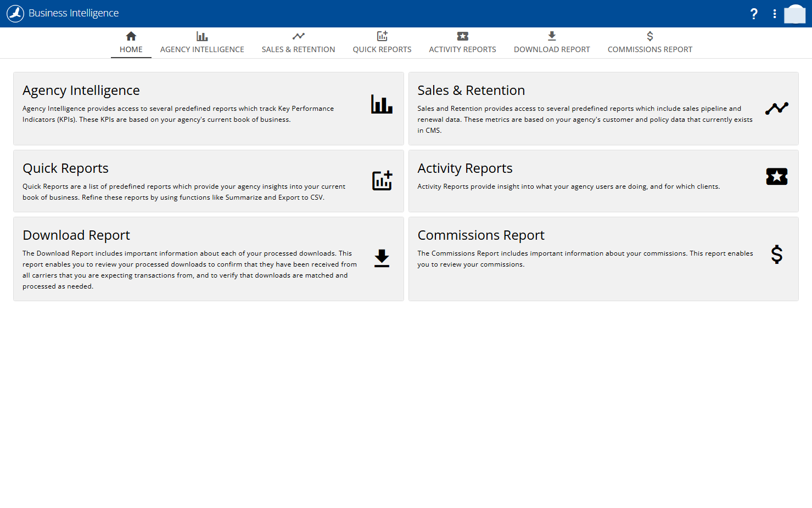This screenshot has height=508, width=812.
Task: Select the QUICK REPORTS tab label
Action: point(382,49)
